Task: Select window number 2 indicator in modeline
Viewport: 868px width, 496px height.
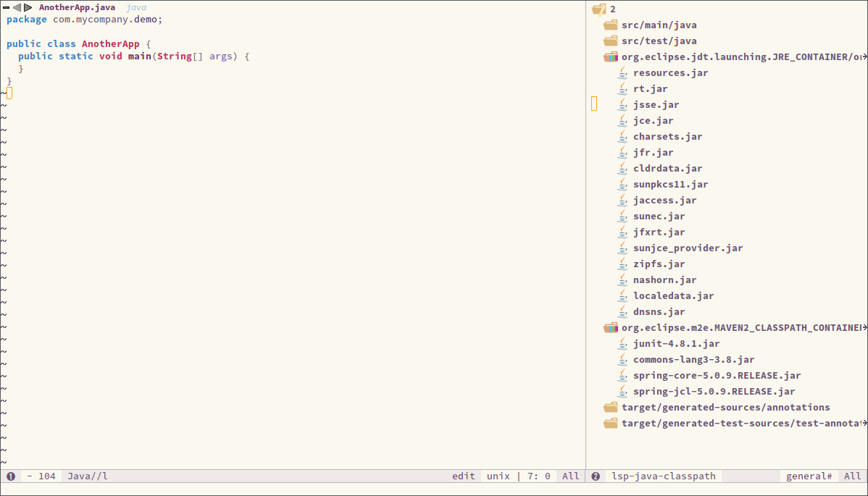Action: pos(596,476)
